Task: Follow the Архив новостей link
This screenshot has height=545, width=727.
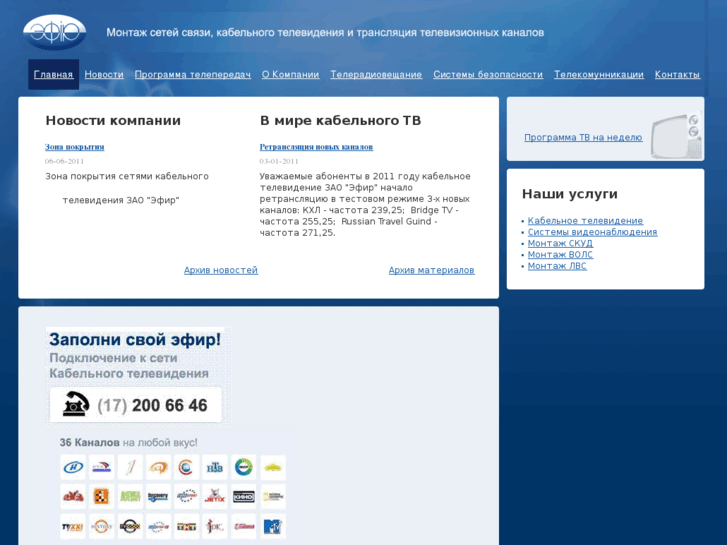Action: click(221, 270)
